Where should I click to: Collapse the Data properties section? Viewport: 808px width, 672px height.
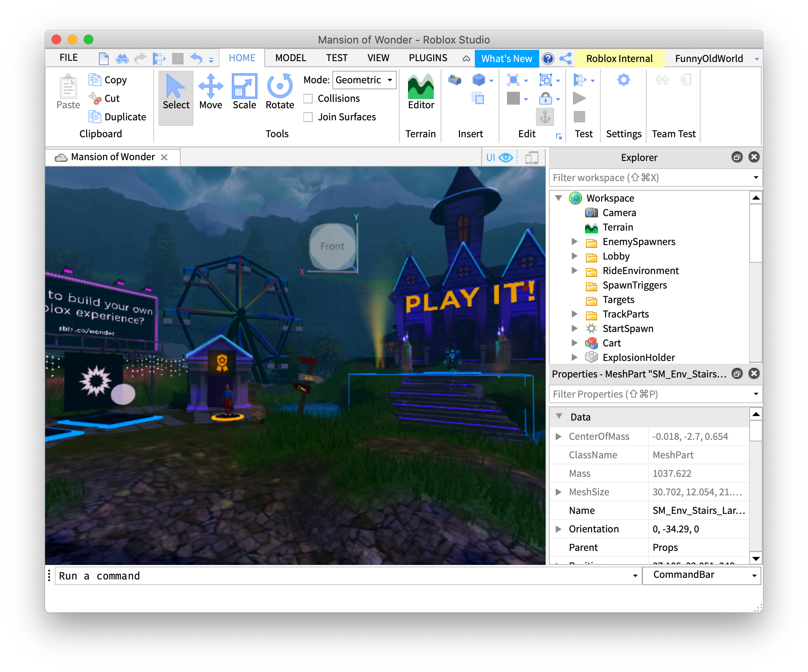[559, 416]
